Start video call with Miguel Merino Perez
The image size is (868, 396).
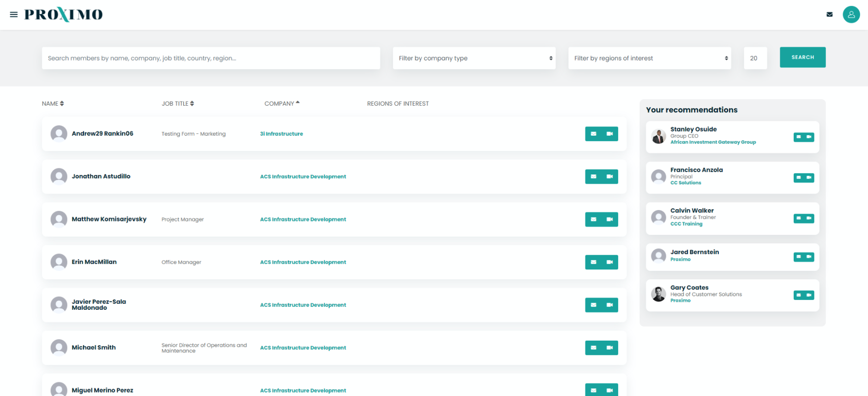(x=610, y=390)
